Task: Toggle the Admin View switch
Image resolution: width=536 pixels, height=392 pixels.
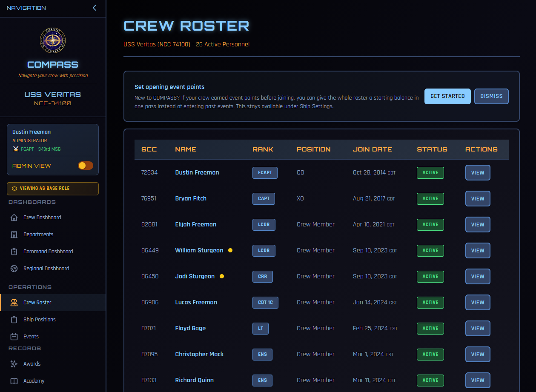Action: pos(86,166)
